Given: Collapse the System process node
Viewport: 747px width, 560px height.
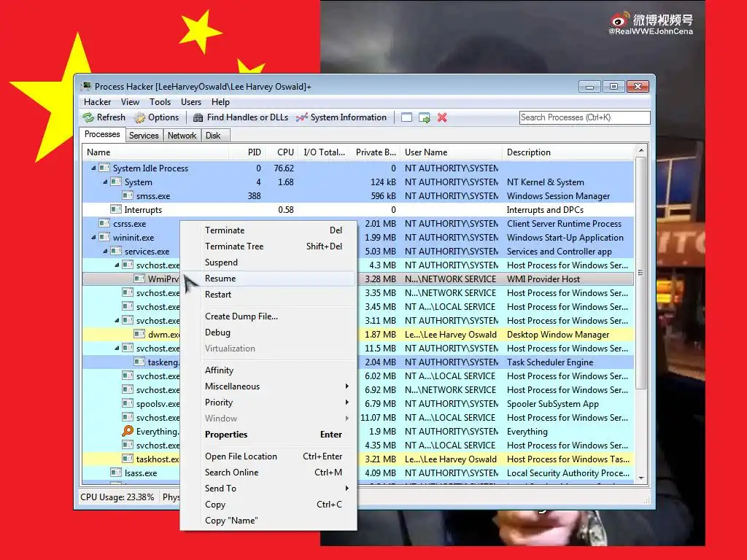Looking at the screenshot, I should pos(105,182).
